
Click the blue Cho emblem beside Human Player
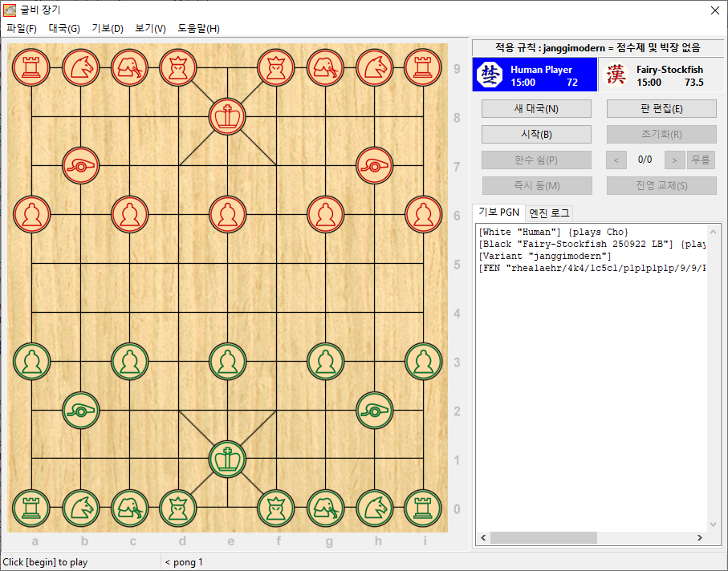click(489, 75)
